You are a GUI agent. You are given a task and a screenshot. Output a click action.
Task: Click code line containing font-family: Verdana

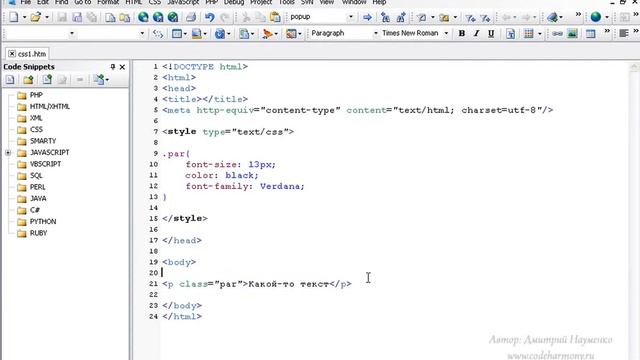pyautogui.click(x=245, y=186)
